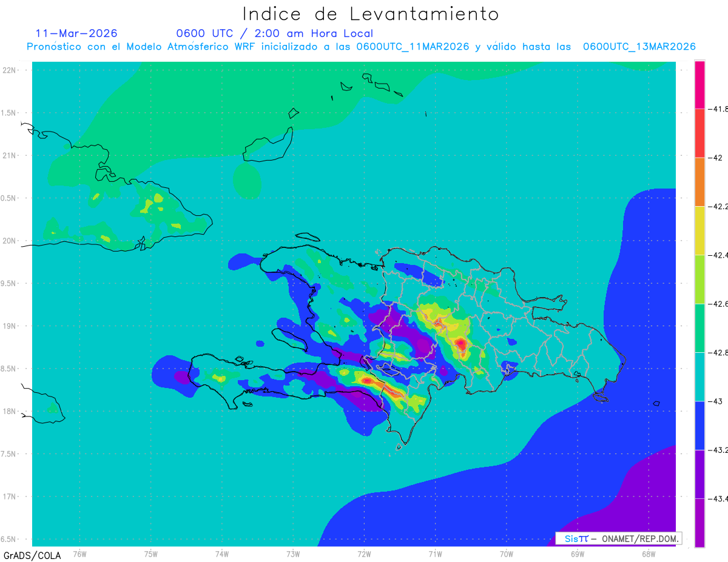
Task: Pick the violet bottom swatch below -43.4
Action: tap(699, 523)
